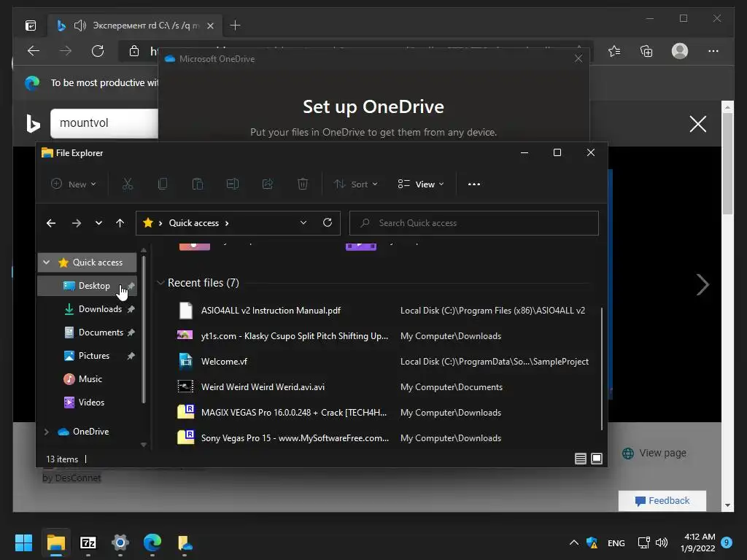The image size is (747, 560).
Task: Refresh the Quick access location
Action: [328, 222]
